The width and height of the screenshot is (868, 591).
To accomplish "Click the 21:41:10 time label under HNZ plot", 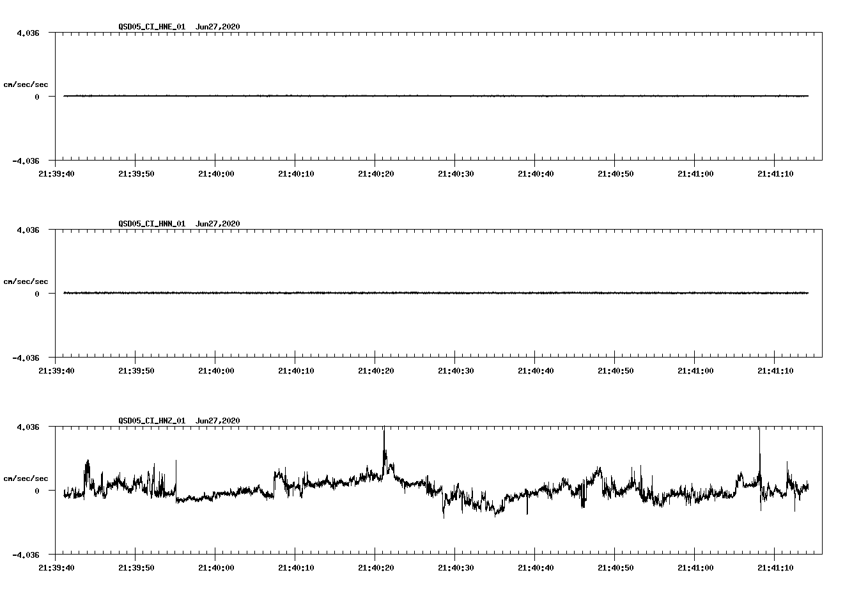I will pyautogui.click(x=775, y=568).
